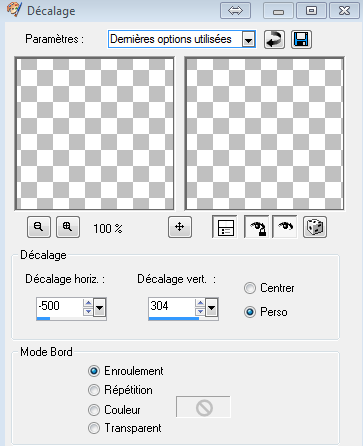Decrease Décalage vert. with down spinner
Screen dimensions: 363x446
coord(200,312)
